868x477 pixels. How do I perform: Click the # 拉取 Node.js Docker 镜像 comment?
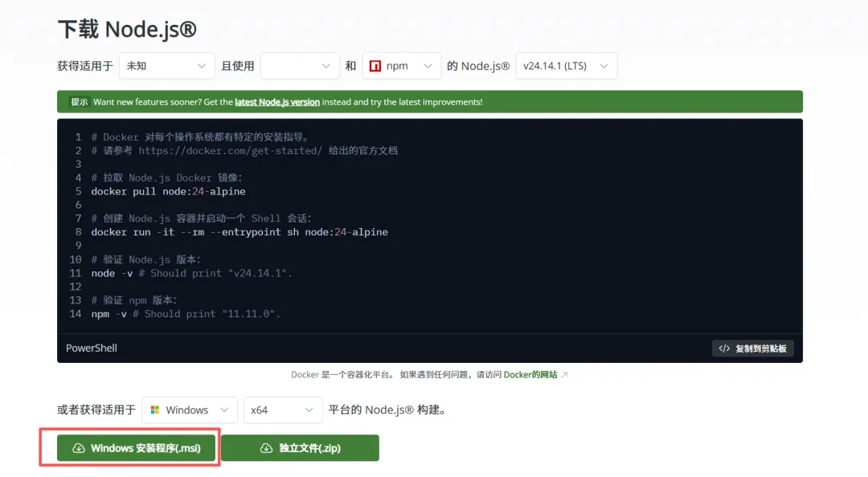166,177
